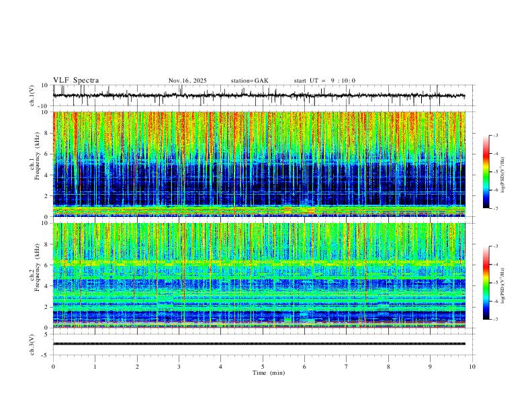Screen dimensions: 532x411
Task: Click time-axis tick label "0"
Action: [x=53, y=367]
